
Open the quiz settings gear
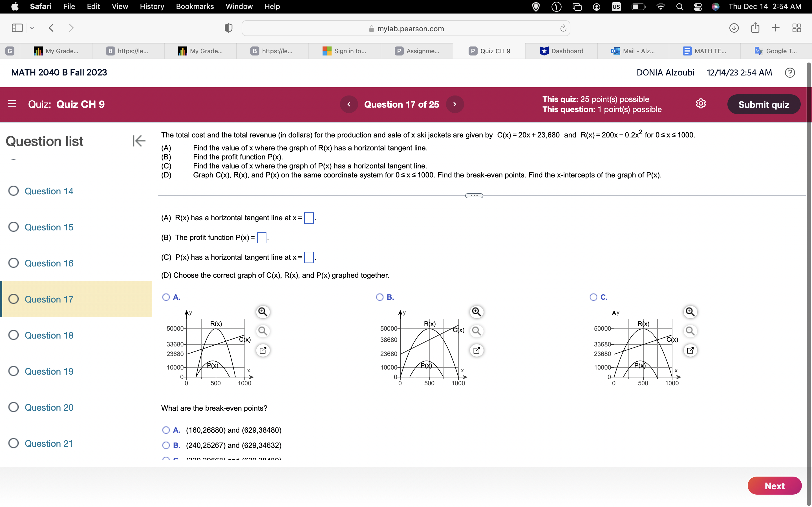[701, 104]
